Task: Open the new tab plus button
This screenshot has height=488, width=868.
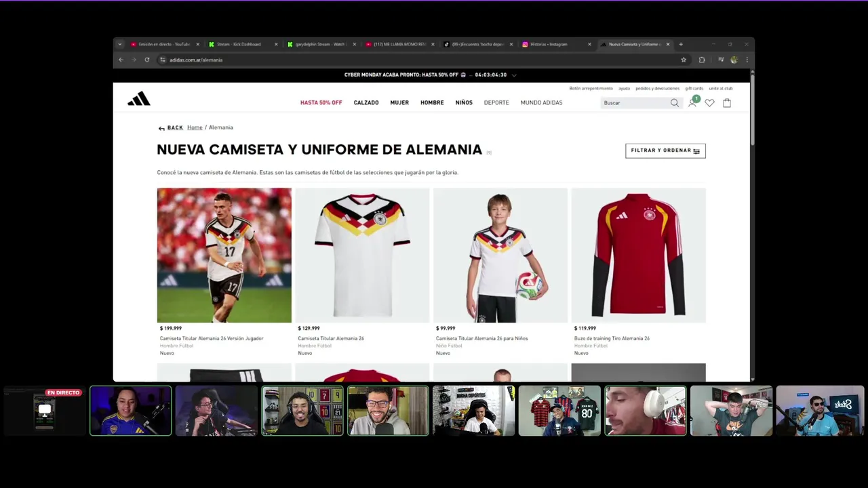Action: (x=681, y=44)
